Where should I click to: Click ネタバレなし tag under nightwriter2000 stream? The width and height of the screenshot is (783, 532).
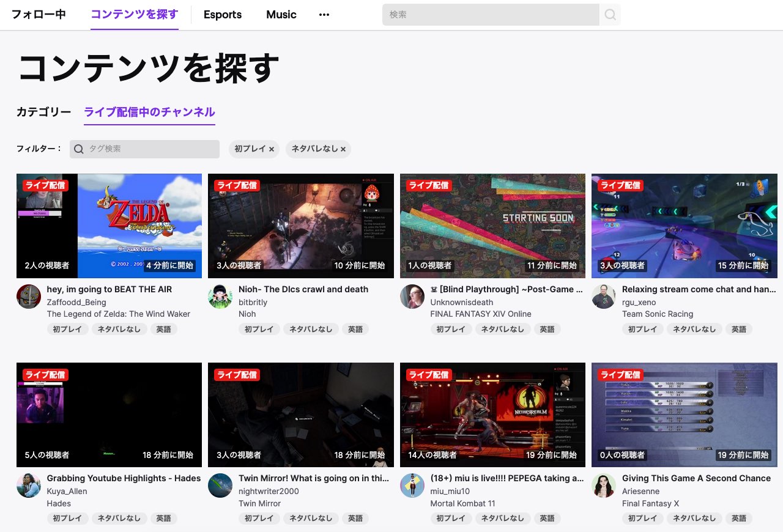click(311, 518)
